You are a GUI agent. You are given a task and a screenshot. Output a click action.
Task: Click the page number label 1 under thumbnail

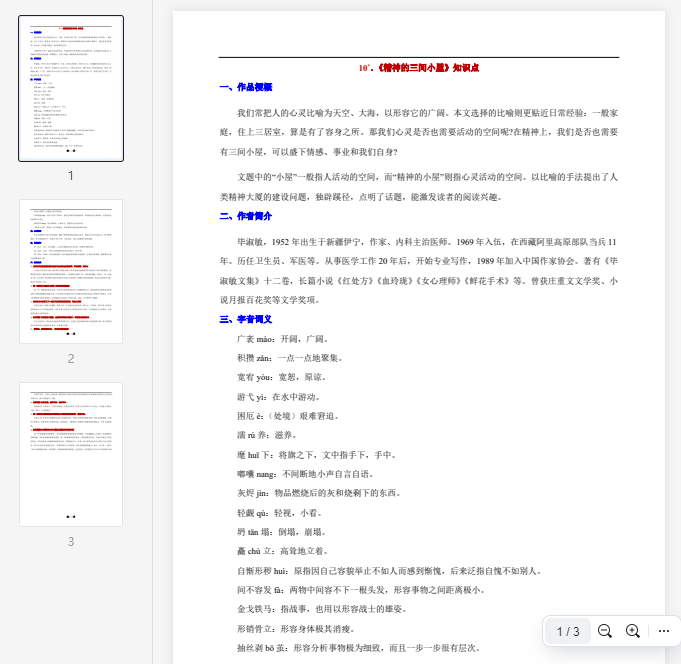click(x=71, y=175)
